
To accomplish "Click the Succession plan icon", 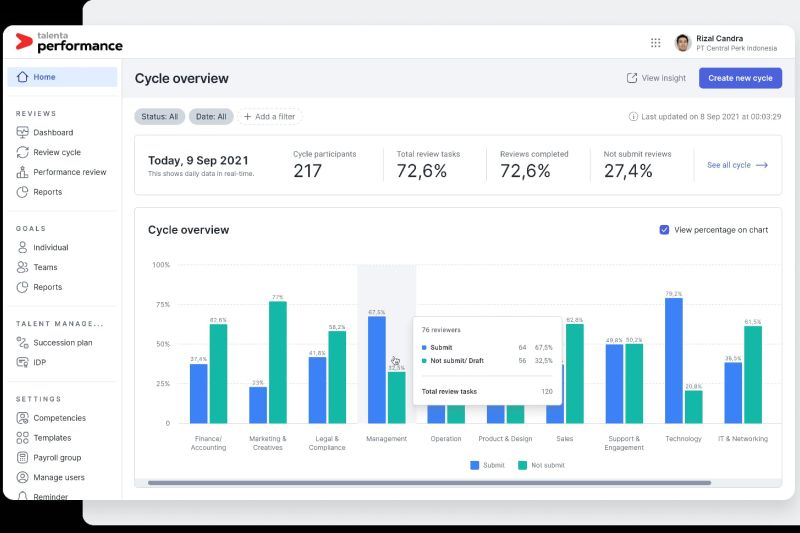I will (23, 342).
